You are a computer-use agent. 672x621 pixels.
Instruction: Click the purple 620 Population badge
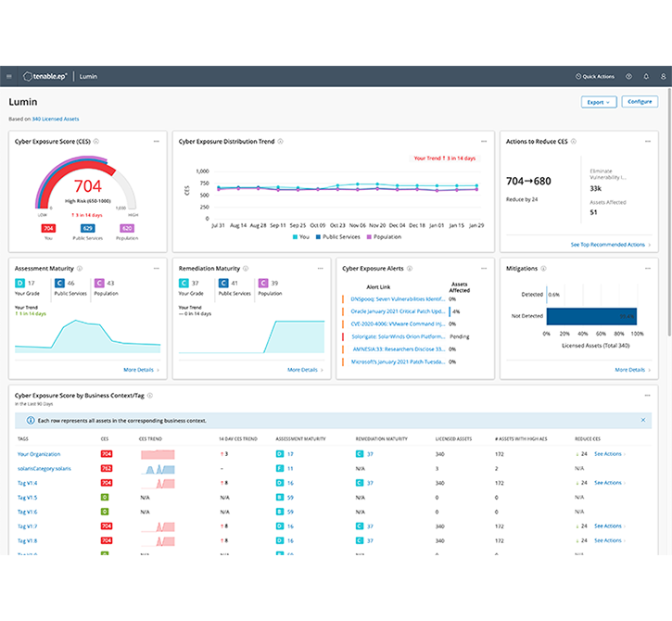[x=127, y=228]
